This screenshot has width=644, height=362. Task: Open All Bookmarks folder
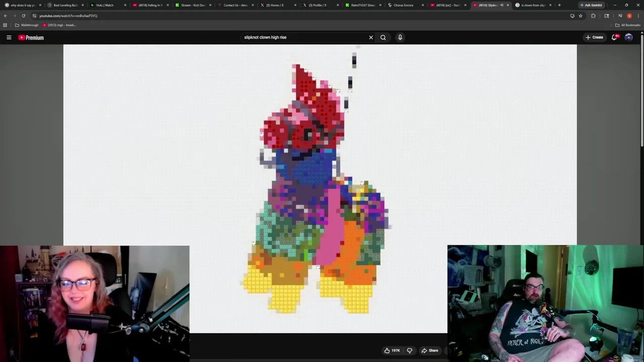point(628,25)
